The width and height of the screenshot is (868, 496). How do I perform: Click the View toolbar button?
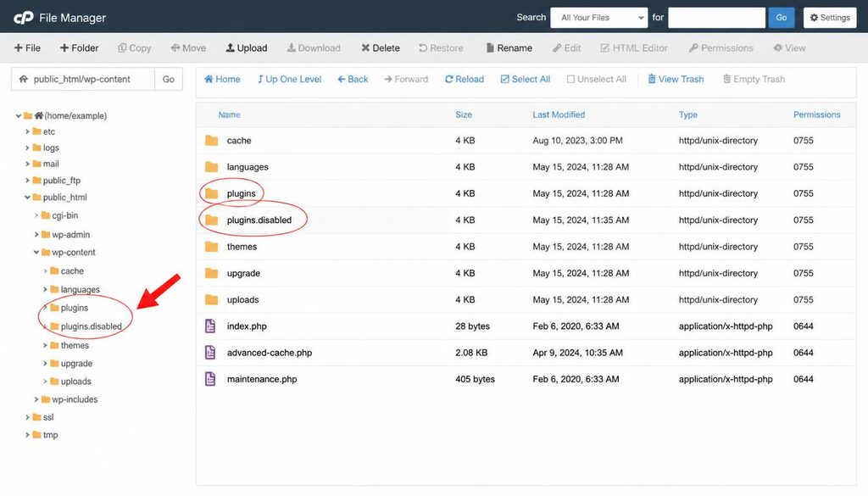[x=789, y=48]
